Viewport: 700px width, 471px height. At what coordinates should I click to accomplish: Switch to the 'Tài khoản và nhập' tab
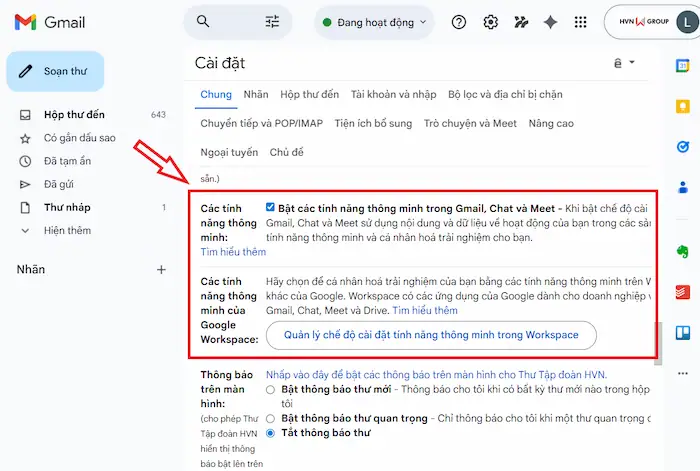[x=393, y=95]
